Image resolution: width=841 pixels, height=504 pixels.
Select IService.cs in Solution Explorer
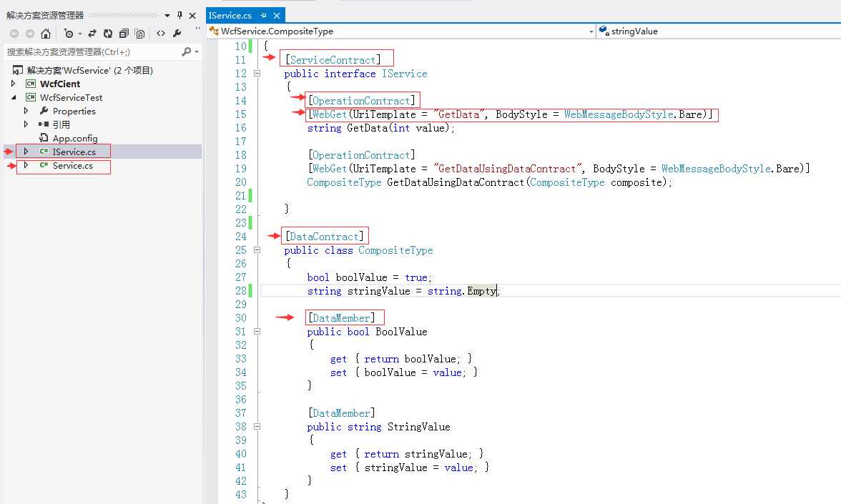pyautogui.click(x=74, y=152)
